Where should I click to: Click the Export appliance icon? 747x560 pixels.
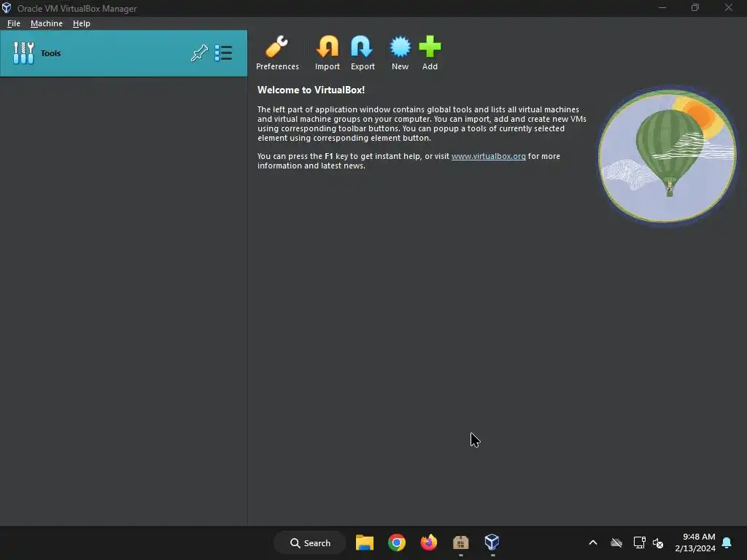coord(363,52)
